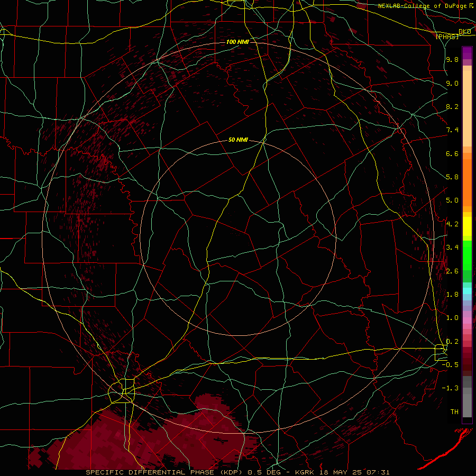Click the 1.8 scale value
476x476 pixels.
click(452, 295)
